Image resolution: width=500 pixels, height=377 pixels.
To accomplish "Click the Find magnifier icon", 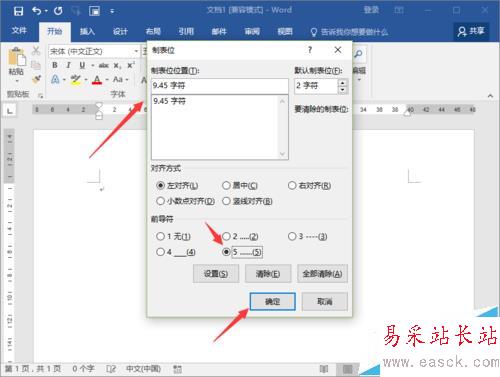I will pyautogui.click(x=359, y=54).
